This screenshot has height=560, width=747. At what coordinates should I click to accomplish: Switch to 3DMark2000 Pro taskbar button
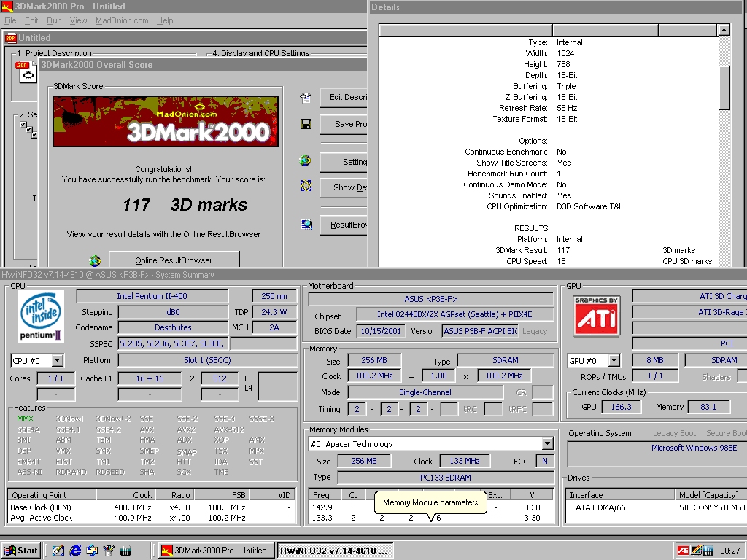[216, 551]
